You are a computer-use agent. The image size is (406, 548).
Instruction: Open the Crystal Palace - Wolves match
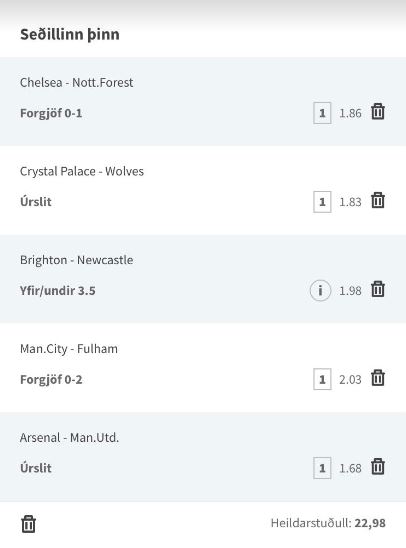[82, 171]
